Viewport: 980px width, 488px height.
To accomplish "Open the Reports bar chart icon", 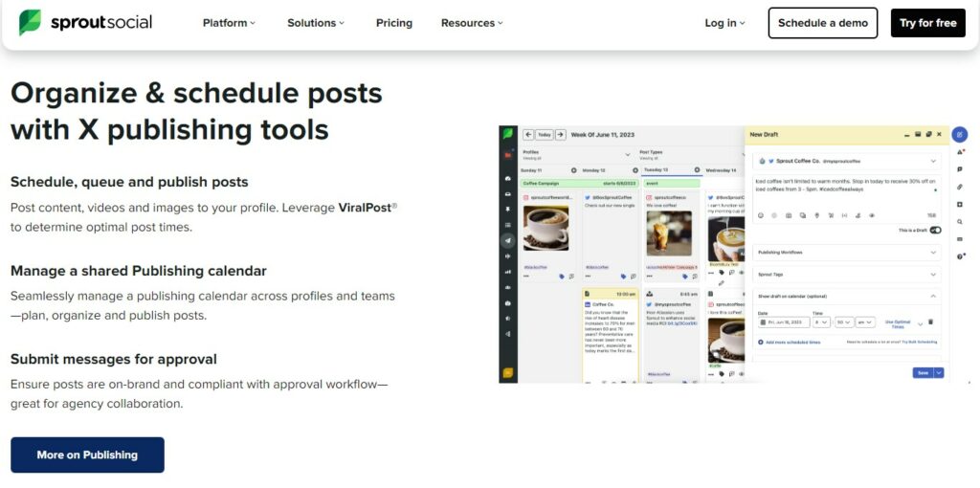I will [x=508, y=272].
